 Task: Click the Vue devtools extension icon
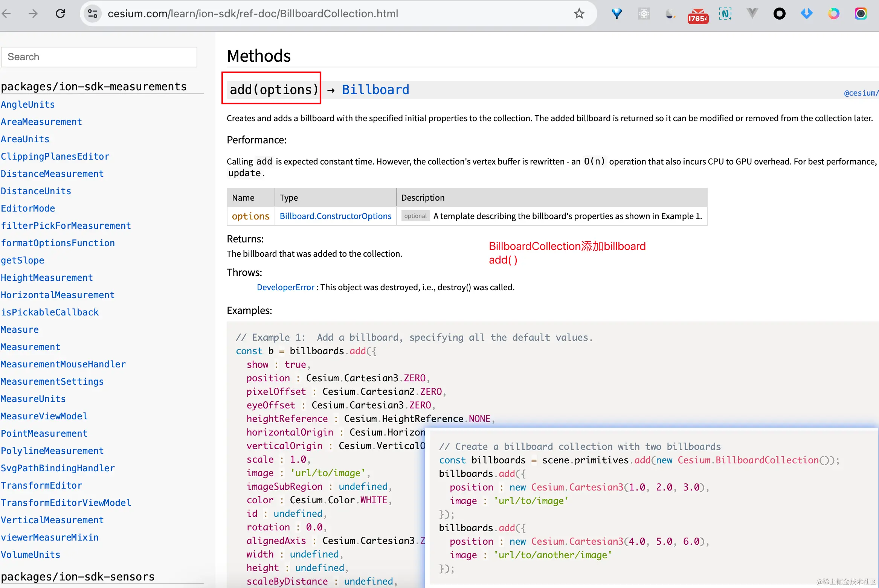pyautogui.click(x=752, y=14)
